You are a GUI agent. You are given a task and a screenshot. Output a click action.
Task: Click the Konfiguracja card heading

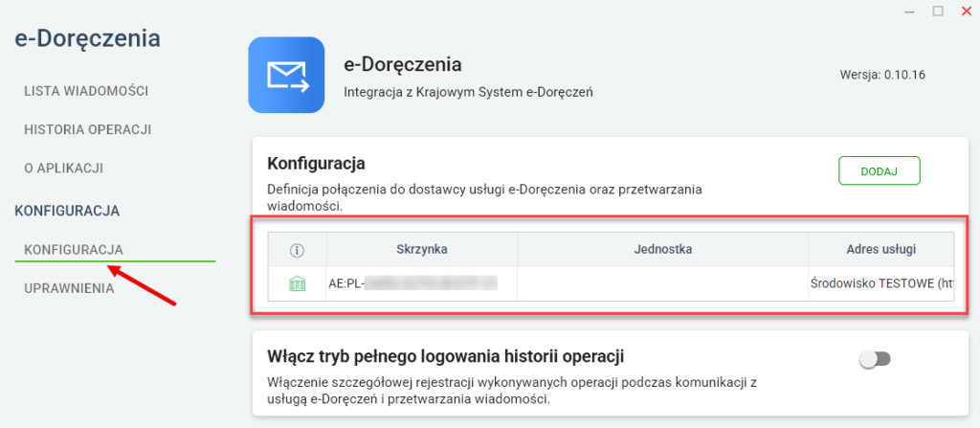pyautogui.click(x=316, y=164)
